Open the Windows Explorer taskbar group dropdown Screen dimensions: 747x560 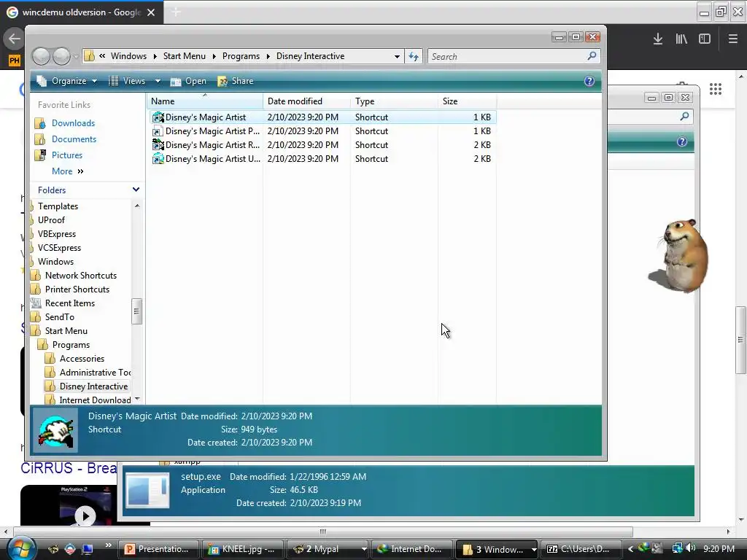pos(533,549)
